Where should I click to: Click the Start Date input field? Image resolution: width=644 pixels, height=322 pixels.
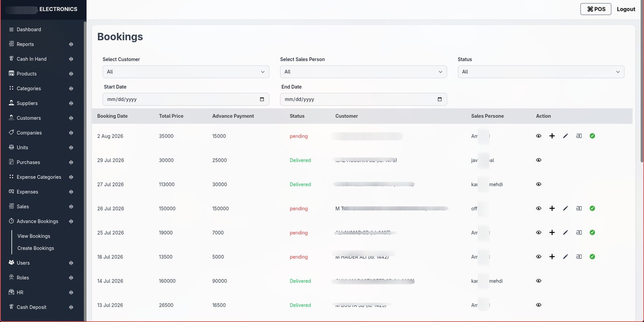coord(186,99)
